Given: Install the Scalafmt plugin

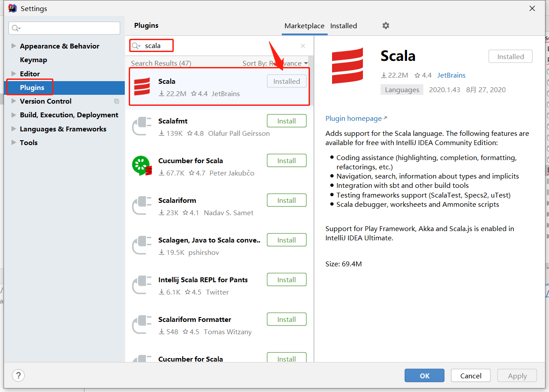Looking at the screenshot, I should [287, 121].
